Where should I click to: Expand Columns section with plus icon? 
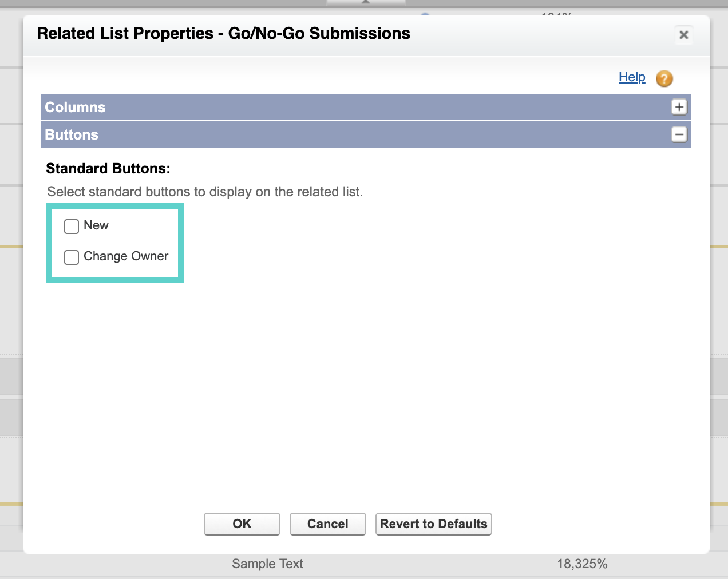[679, 107]
